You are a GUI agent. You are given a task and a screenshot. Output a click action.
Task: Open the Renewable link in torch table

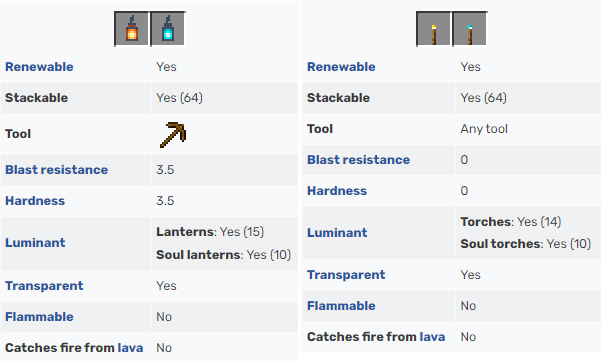tap(341, 67)
